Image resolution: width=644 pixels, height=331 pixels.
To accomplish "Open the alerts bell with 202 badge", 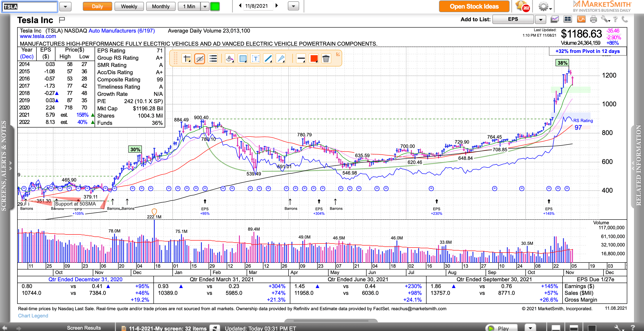I will (522, 6).
